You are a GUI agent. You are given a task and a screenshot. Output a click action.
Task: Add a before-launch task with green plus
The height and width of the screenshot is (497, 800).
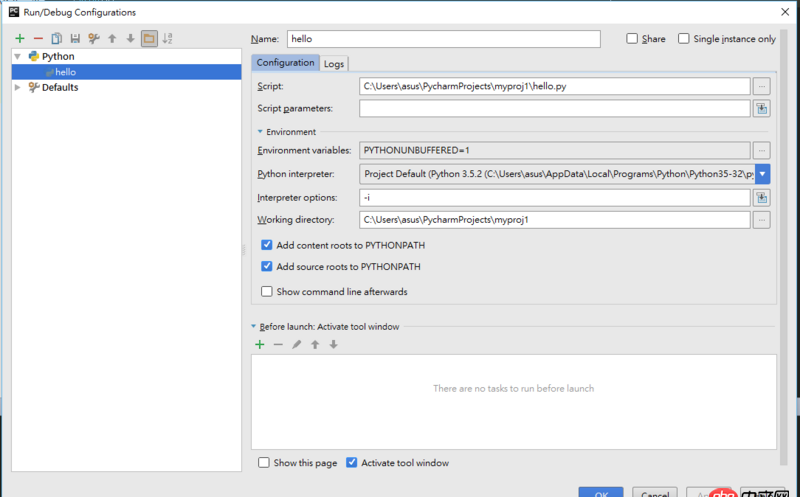(260, 344)
